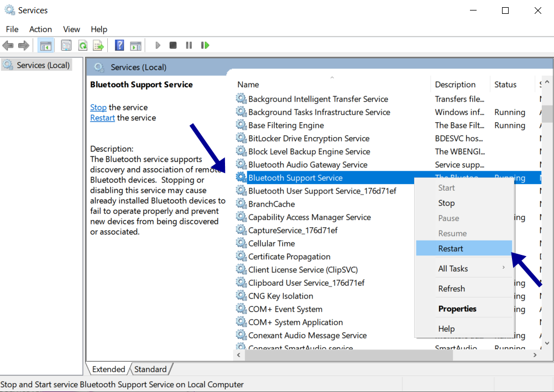This screenshot has height=392, width=554.
Task: Click the Restart link in the description pane
Action: [102, 118]
